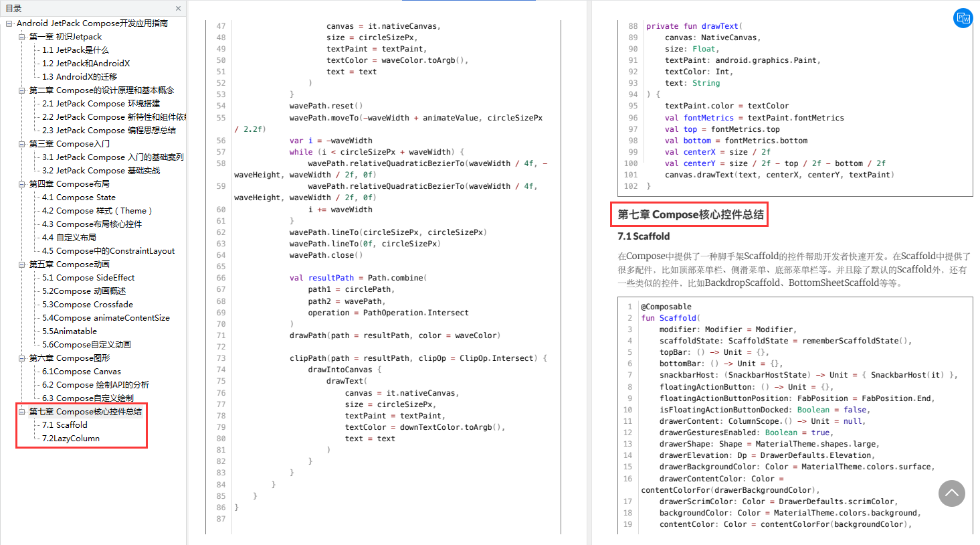Open section 1.3 AndroidX的迁移

pyautogui.click(x=80, y=77)
